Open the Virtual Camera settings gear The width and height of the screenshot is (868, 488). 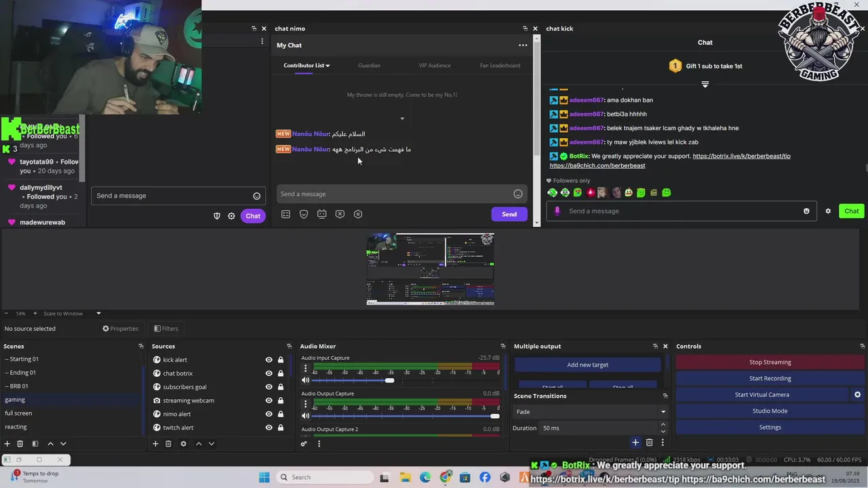point(857,394)
